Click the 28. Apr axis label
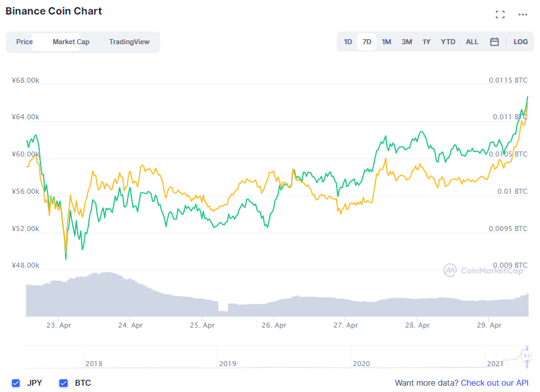 pos(417,325)
